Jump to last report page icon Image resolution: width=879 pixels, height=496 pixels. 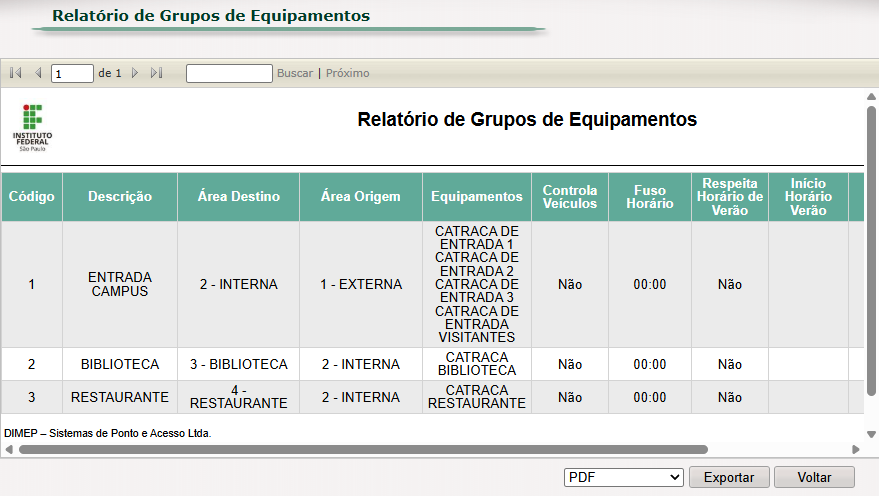click(156, 73)
